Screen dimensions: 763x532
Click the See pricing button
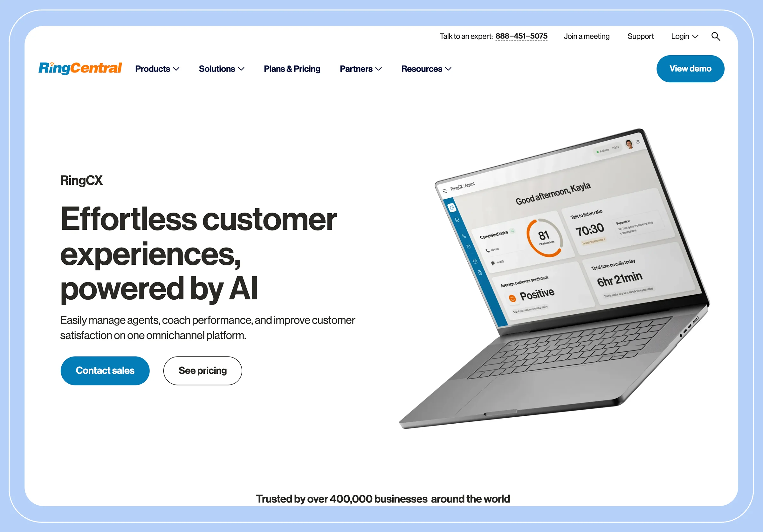click(x=202, y=370)
